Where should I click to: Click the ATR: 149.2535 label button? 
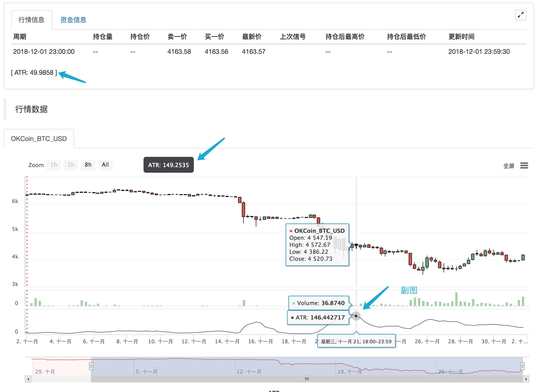tap(168, 165)
